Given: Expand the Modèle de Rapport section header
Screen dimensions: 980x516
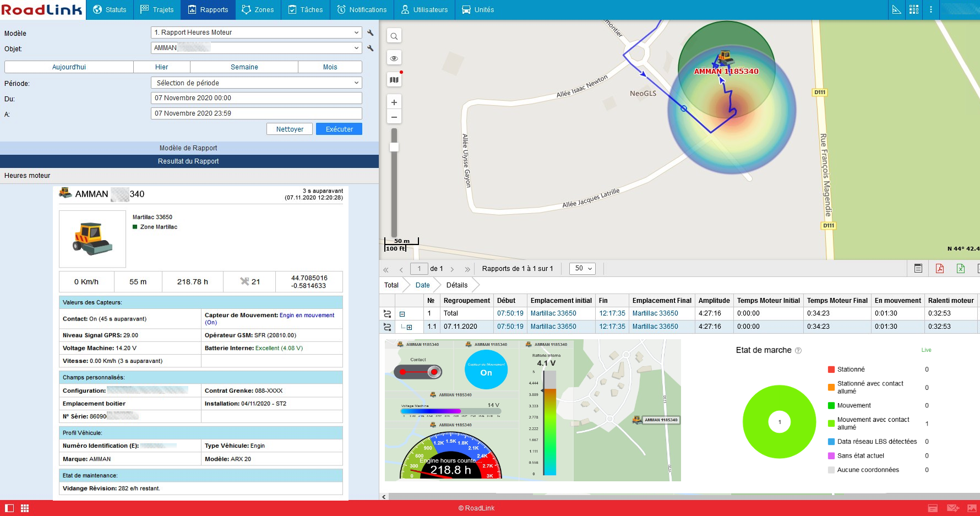Looking at the screenshot, I should coord(189,148).
